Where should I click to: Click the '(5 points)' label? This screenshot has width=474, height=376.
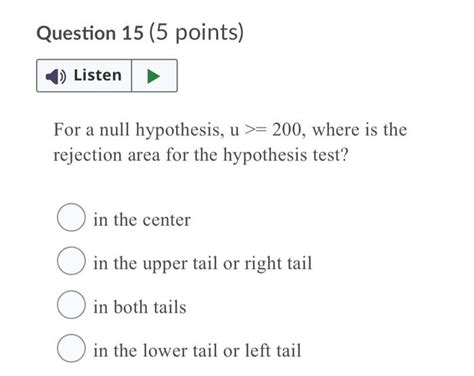pos(196,33)
